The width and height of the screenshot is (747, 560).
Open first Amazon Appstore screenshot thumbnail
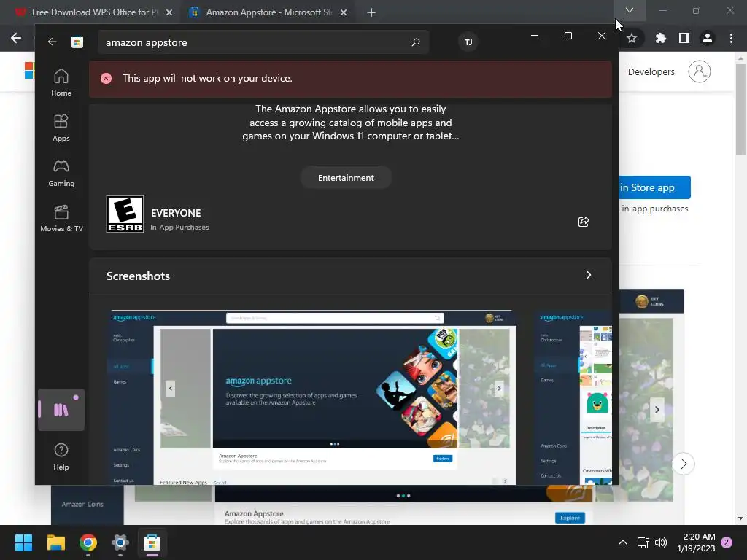tap(312, 397)
